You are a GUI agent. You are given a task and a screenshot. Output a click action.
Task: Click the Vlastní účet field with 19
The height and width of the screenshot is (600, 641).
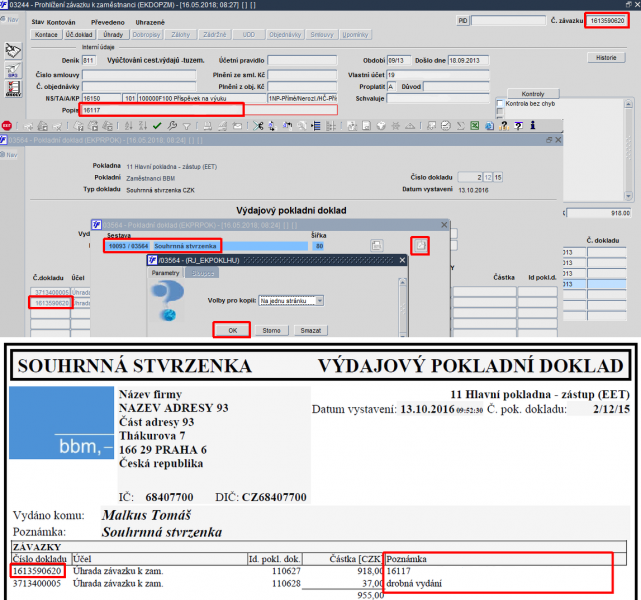[x=438, y=75]
